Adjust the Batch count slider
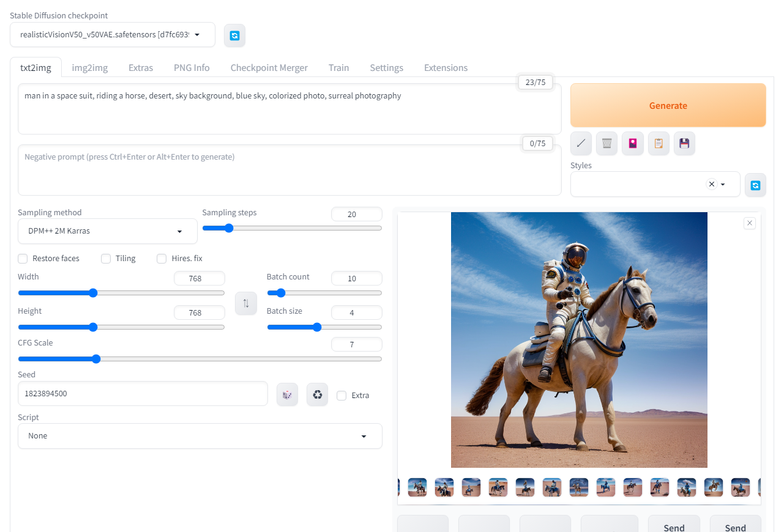The height and width of the screenshot is (532, 784). 324,293
